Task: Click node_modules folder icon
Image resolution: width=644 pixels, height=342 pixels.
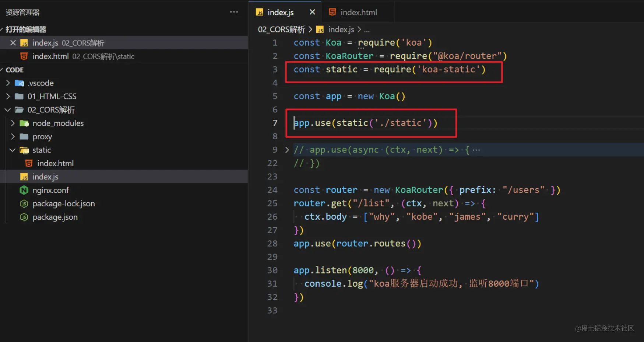Action: point(24,123)
